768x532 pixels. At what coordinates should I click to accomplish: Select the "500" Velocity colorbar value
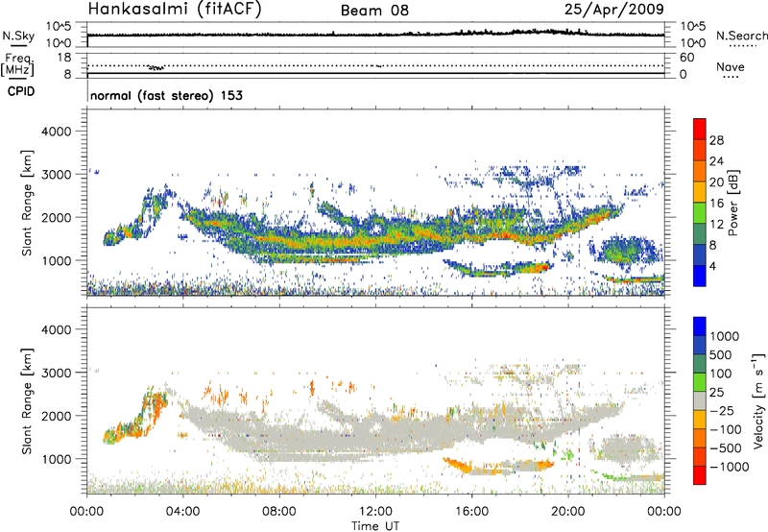[721, 354]
